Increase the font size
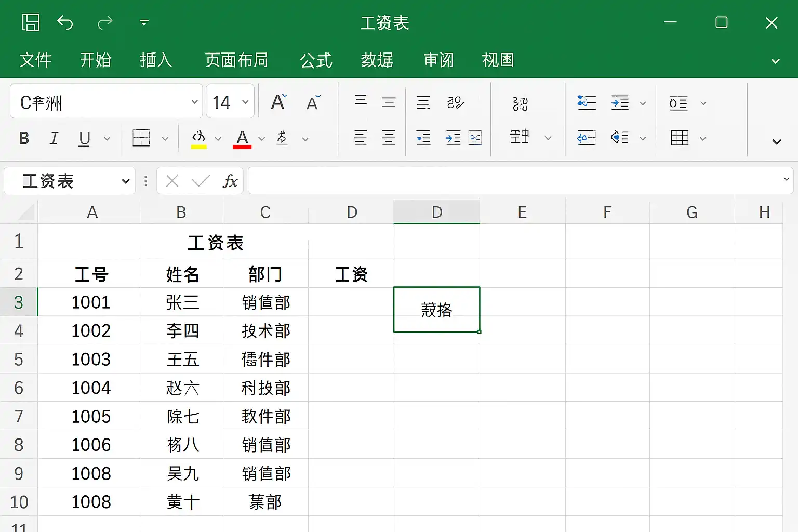Image resolution: width=798 pixels, height=532 pixels. [278, 101]
